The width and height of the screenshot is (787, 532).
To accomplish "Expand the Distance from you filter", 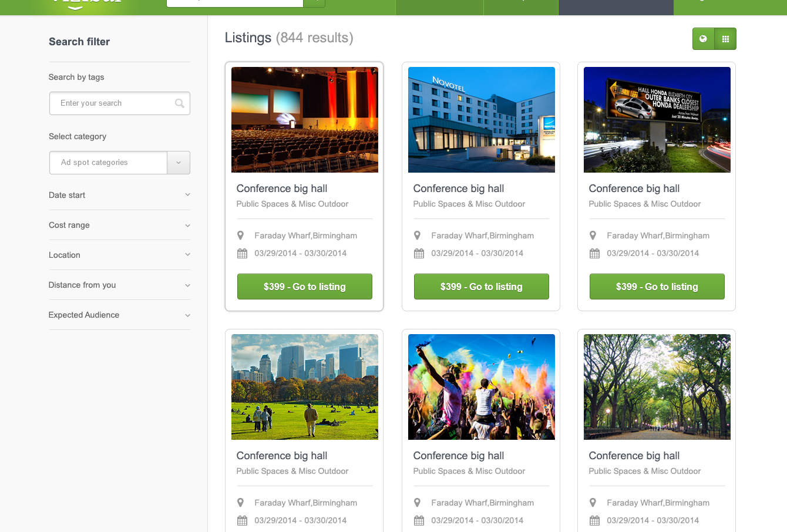I will (x=120, y=285).
